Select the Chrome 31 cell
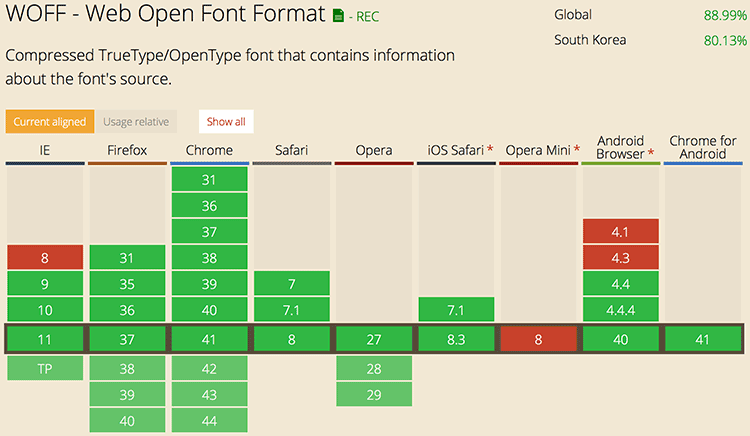750x436 pixels. [210, 179]
